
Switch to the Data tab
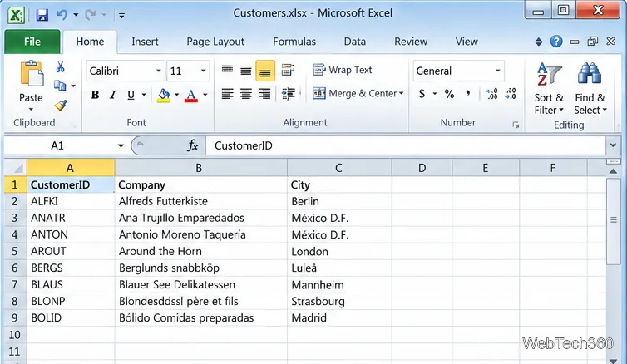coord(355,42)
